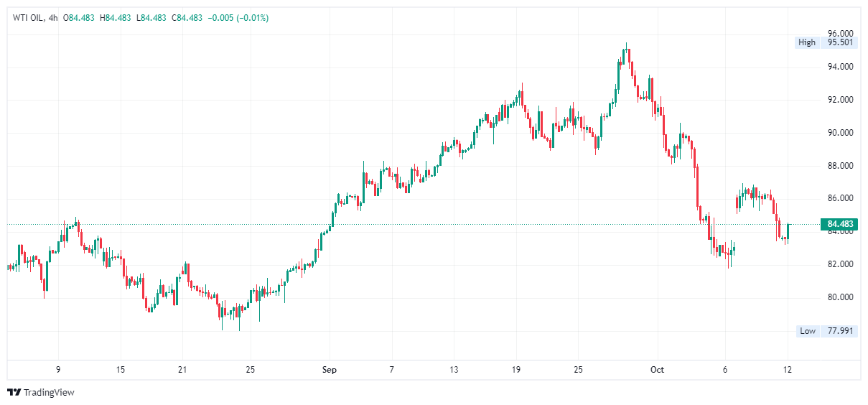Click the Low label tag
Viewport: 868px width, 405px height.
[808, 331]
